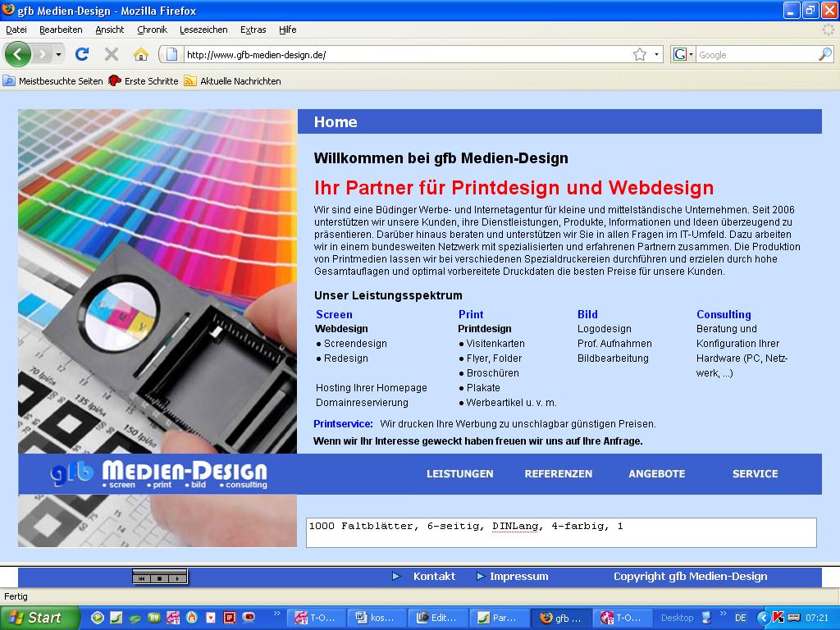Click the Stop loading X button

click(x=112, y=54)
